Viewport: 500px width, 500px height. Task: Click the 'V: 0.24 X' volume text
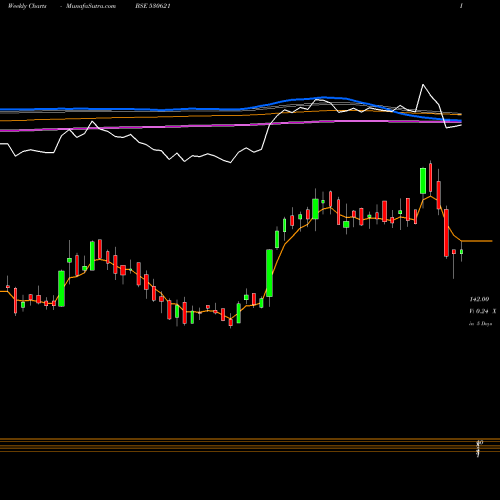pyautogui.click(x=482, y=311)
